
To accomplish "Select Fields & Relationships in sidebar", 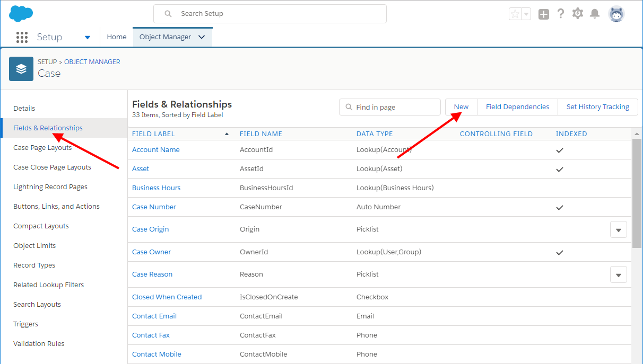I will click(x=64, y=128).
